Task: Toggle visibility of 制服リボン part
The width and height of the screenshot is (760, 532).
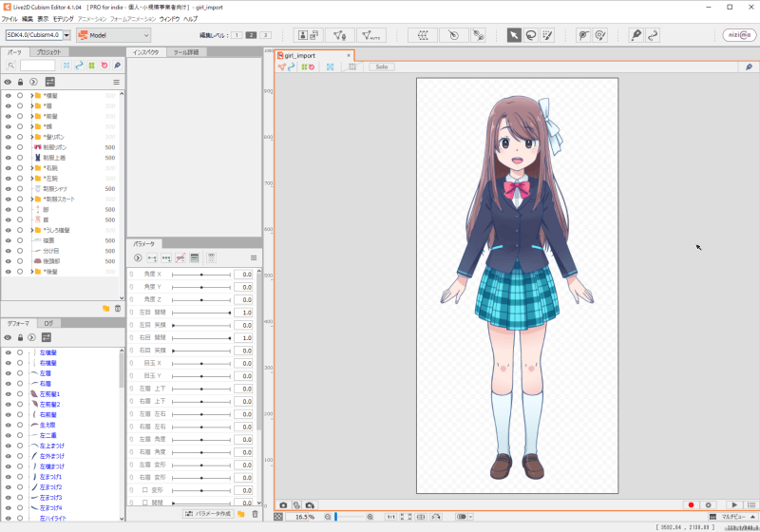Action: click(x=9, y=147)
